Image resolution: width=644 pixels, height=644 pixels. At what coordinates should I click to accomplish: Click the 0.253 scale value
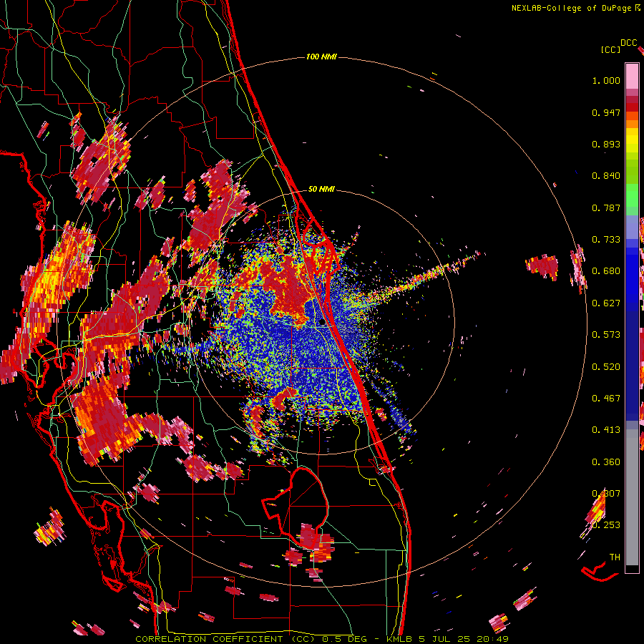click(x=606, y=525)
